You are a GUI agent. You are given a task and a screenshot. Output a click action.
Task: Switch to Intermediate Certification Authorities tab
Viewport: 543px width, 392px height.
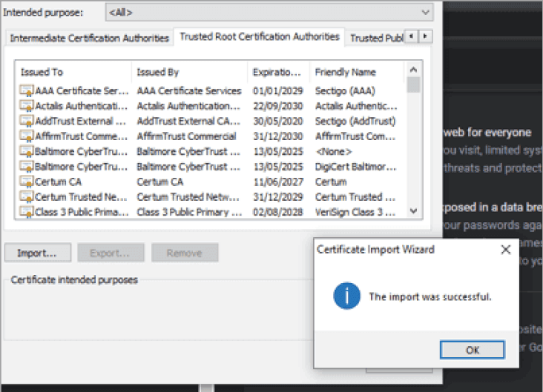pos(89,38)
